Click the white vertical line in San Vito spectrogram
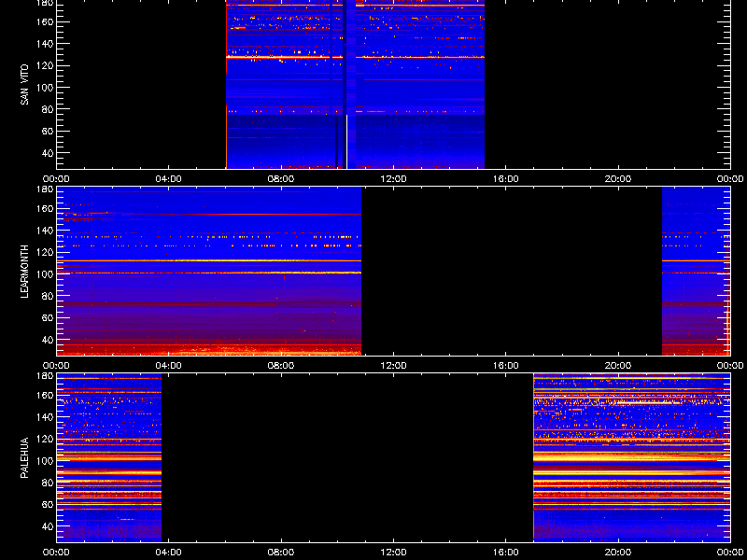 (346, 142)
